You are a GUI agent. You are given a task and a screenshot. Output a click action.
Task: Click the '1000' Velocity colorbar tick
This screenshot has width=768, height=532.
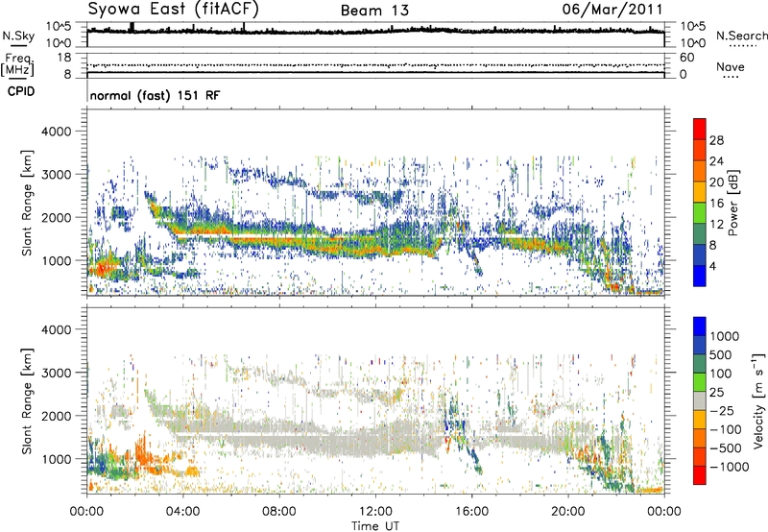pos(724,336)
